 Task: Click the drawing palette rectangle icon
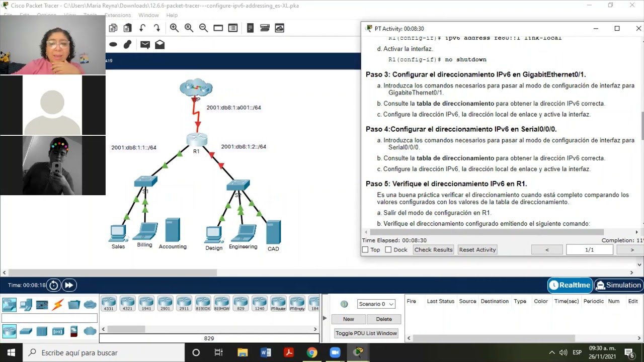click(218, 28)
